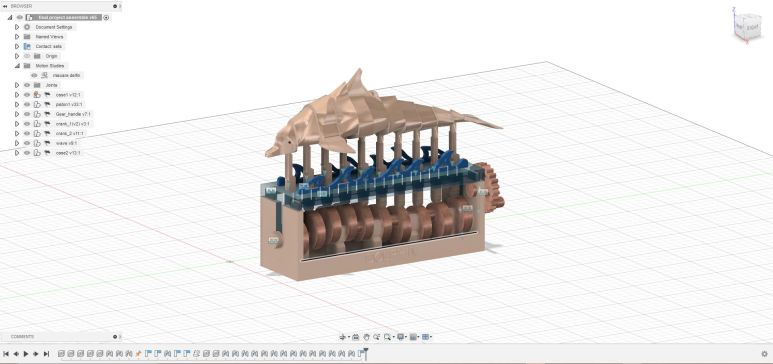Step back one timeline feature
The width and height of the screenshot is (773, 364).
click(16, 354)
